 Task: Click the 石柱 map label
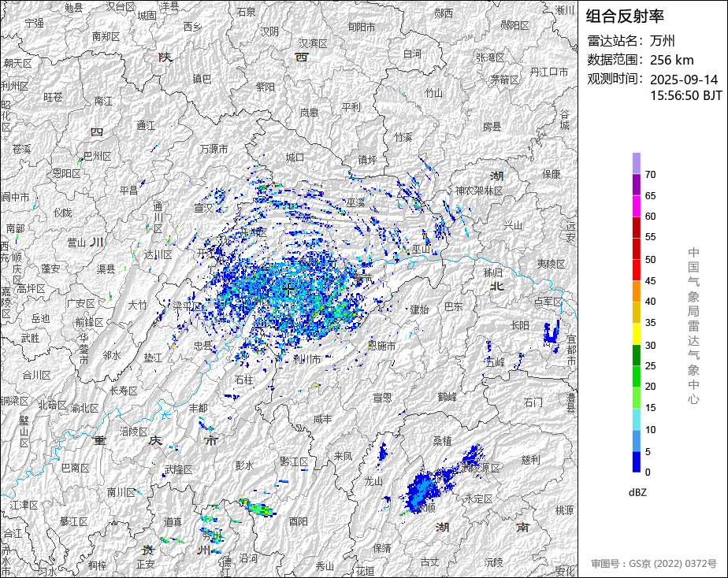(244, 380)
